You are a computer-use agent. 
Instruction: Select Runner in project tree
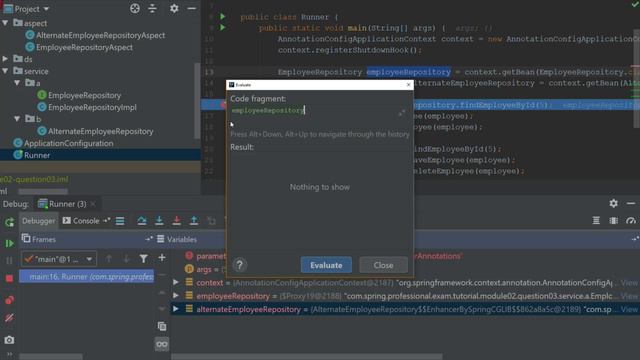coord(37,155)
